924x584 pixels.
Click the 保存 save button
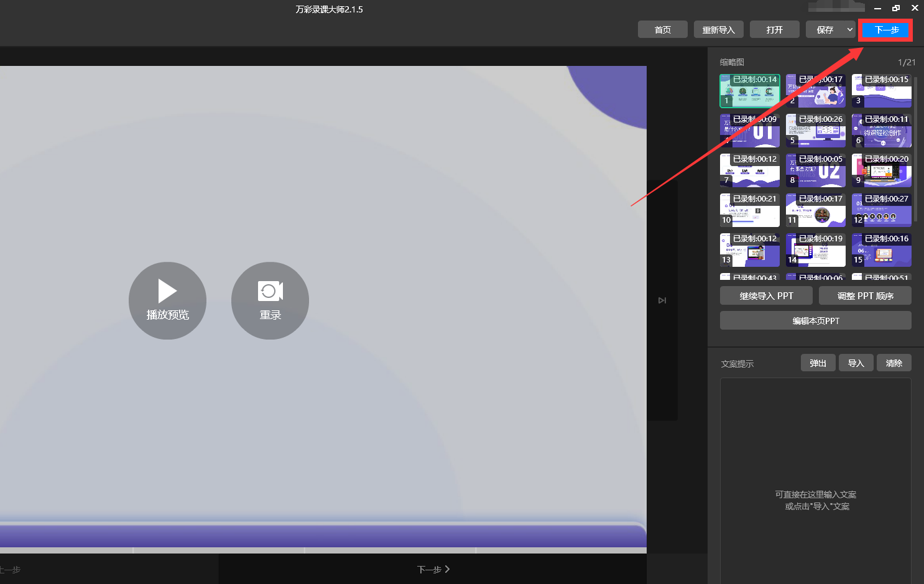pyautogui.click(x=825, y=30)
